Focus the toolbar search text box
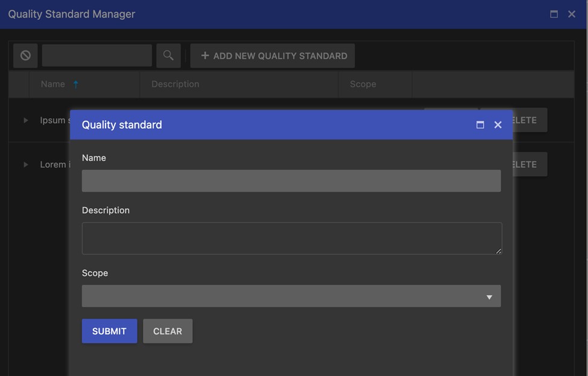This screenshot has height=376, width=588. click(x=96, y=56)
